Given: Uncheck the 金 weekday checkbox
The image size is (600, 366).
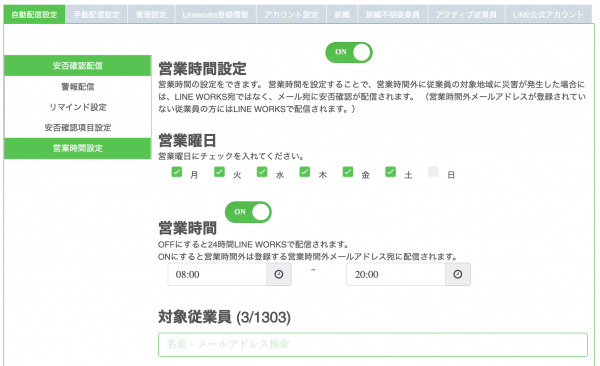Looking at the screenshot, I should [x=347, y=172].
